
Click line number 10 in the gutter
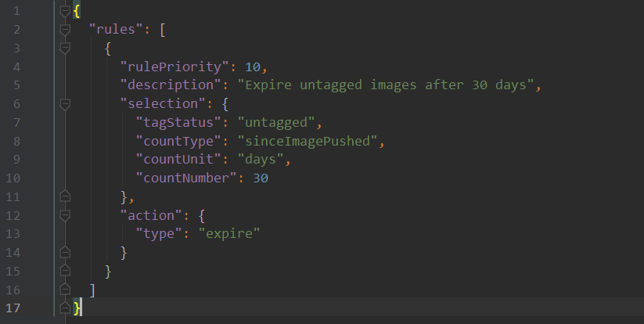point(13,178)
